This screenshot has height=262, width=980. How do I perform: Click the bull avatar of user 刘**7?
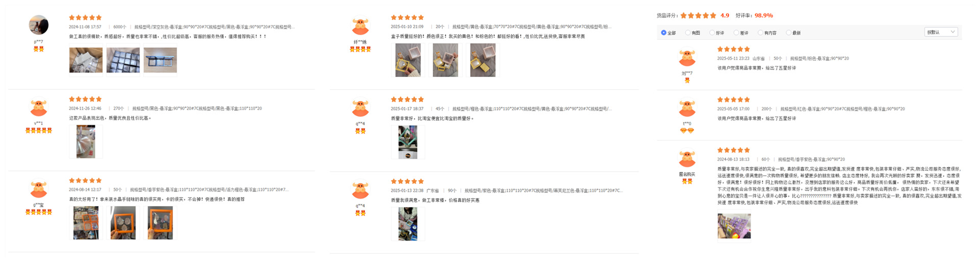[x=687, y=58]
